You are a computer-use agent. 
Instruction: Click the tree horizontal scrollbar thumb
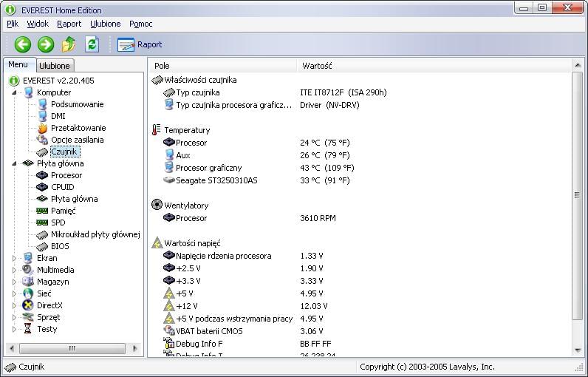coord(72,348)
